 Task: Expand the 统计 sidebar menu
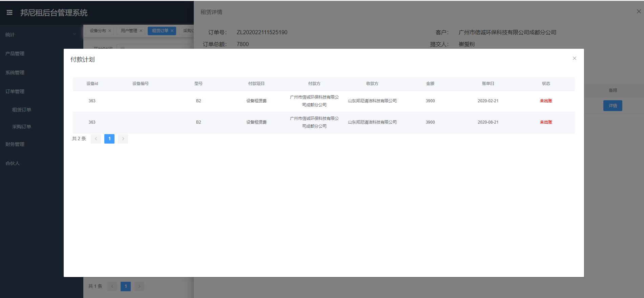coord(42,34)
